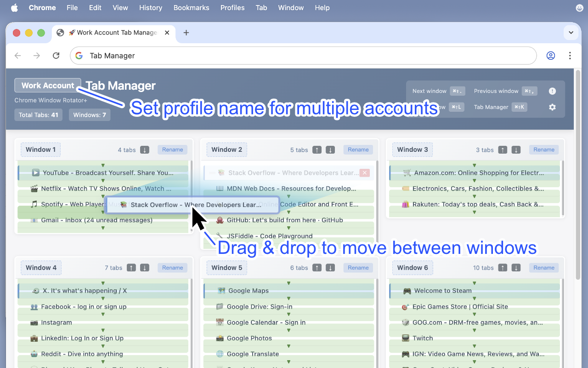The image size is (588, 368).
Task: Close the faded Stack Overflow tab row
Action: click(365, 173)
